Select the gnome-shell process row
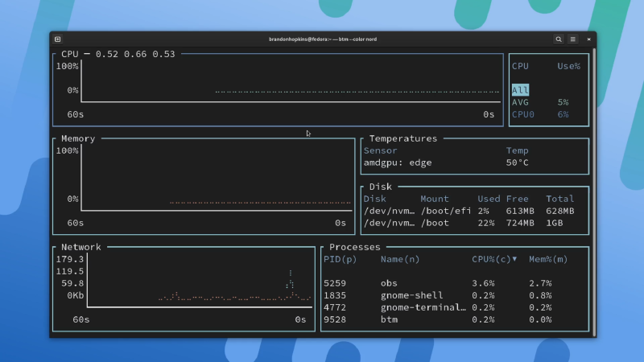Screen dimensions: 644x362 coord(451,295)
